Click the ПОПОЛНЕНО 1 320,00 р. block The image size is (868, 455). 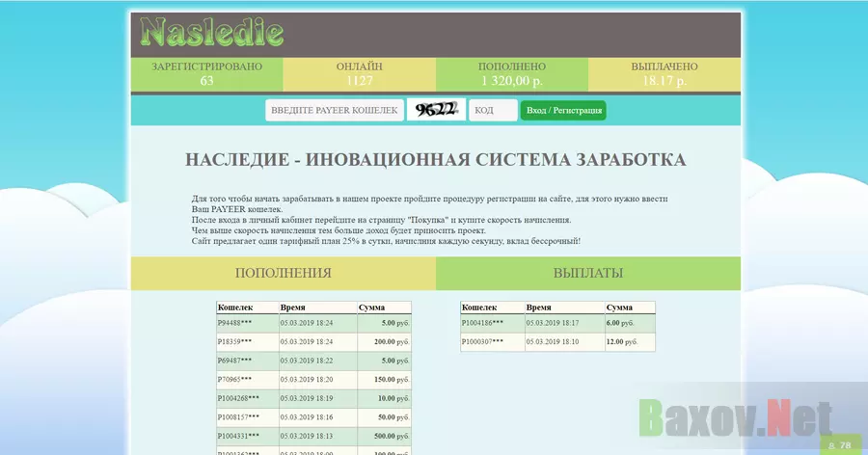[x=512, y=74]
